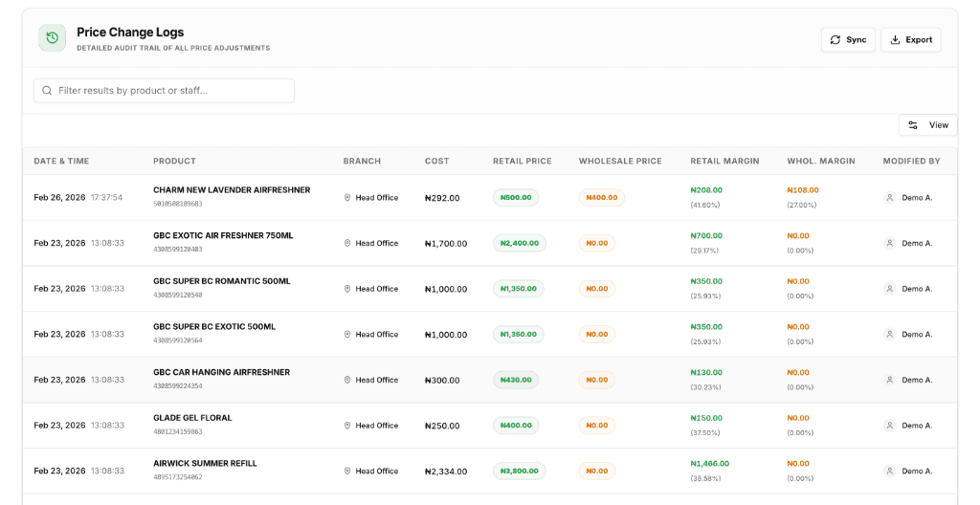Focus the filter by product or staff field
The image size is (980, 505).
[164, 91]
